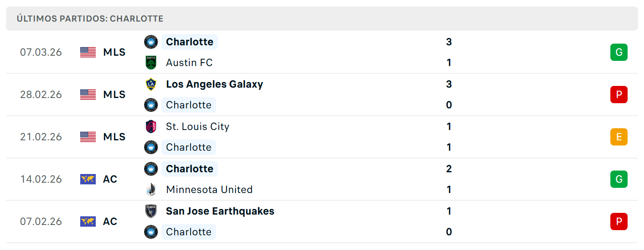Screen dimensions: 644x250
Task: Select the St. Louis City team name
Action: 198,127
